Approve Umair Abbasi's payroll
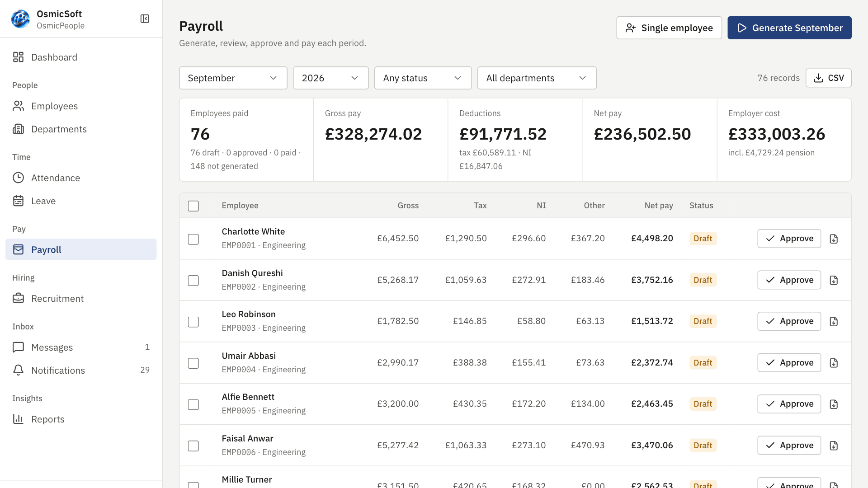The width and height of the screenshot is (868, 488). click(x=789, y=363)
